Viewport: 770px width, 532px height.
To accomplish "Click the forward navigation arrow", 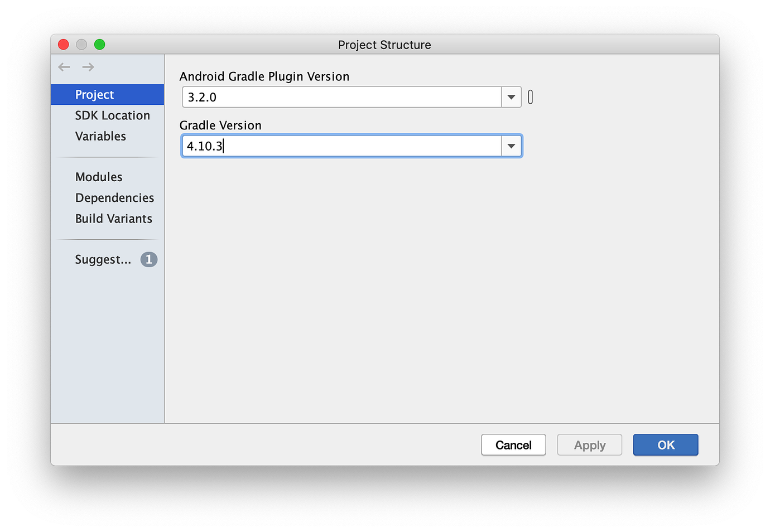I will pos(88,67).
